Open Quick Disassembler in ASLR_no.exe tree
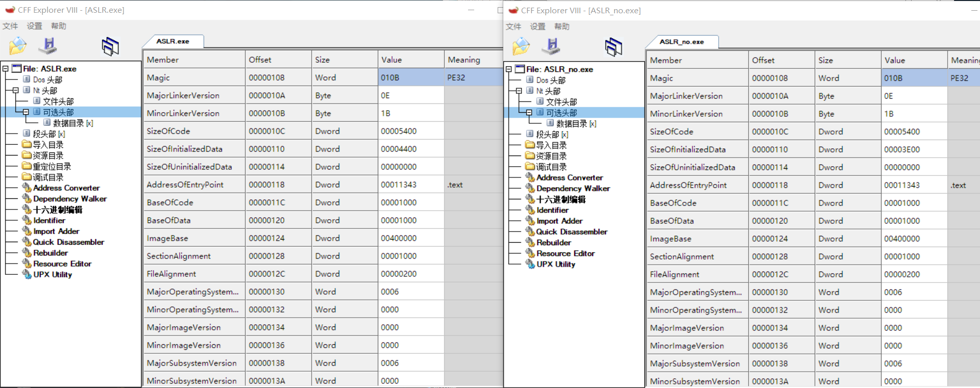The height and width of the screenshot is (388, 980). (572, 231)
